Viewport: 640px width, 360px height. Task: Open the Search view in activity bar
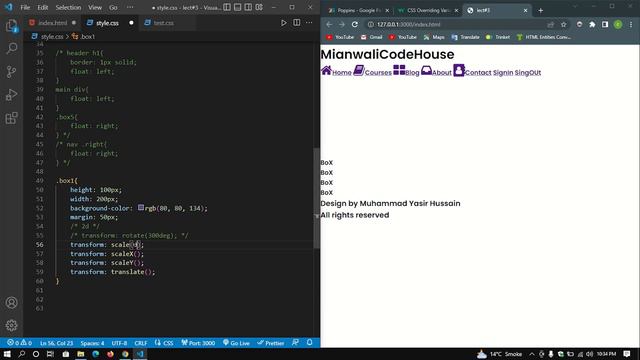coord(11,49)
